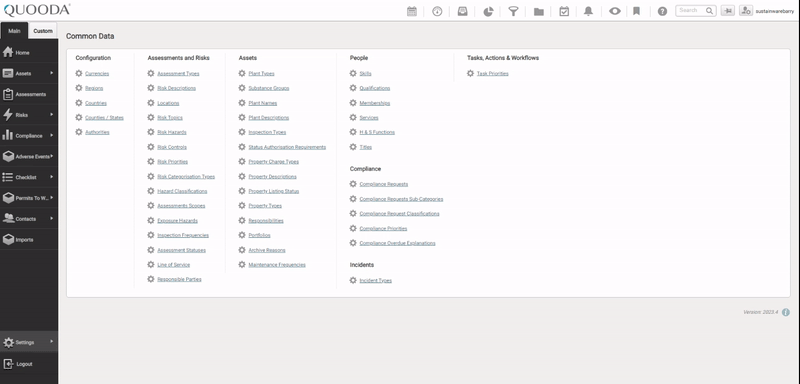Click gear icon beside Compliance Requests

click(353, 184)
